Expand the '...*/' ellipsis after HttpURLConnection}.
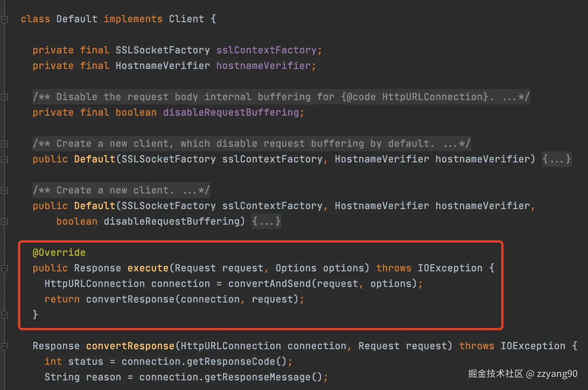Viewport: 588px width, 390px height. pyautogui.click(x=515, y=97)
